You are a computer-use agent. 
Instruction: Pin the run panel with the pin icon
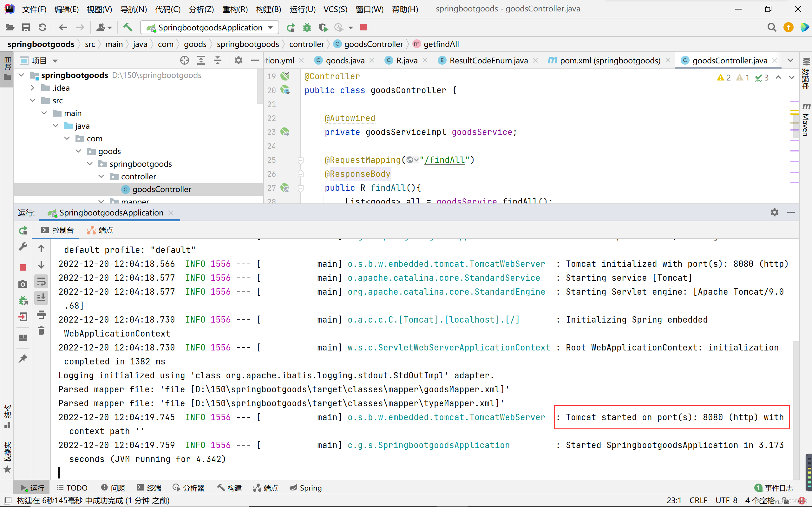pyautogui.click(x=23, y=358)
